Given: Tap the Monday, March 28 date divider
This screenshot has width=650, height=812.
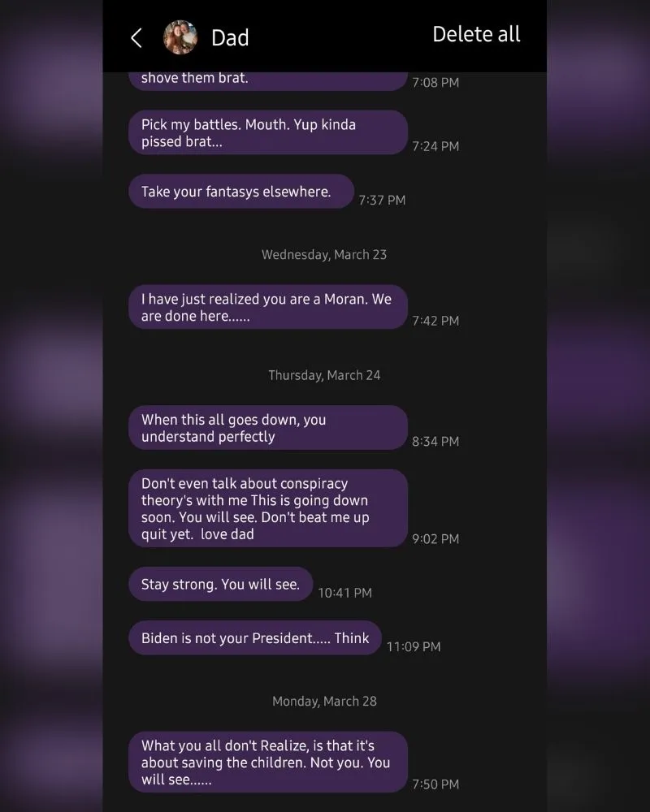Looking at the screenshot, I should click(x=324, y=702).
